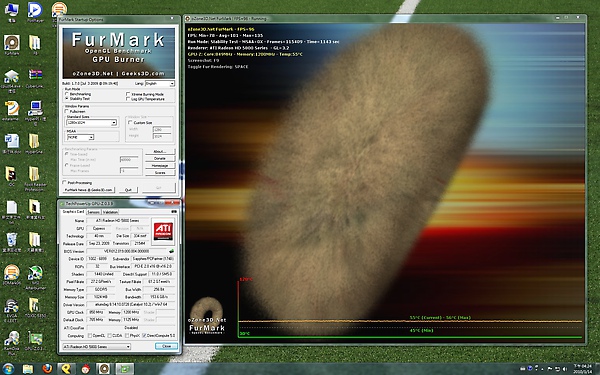This screenshot has height=375, width=600.
Task: Open the OC folder on desktop
Action: coord(11,176)
